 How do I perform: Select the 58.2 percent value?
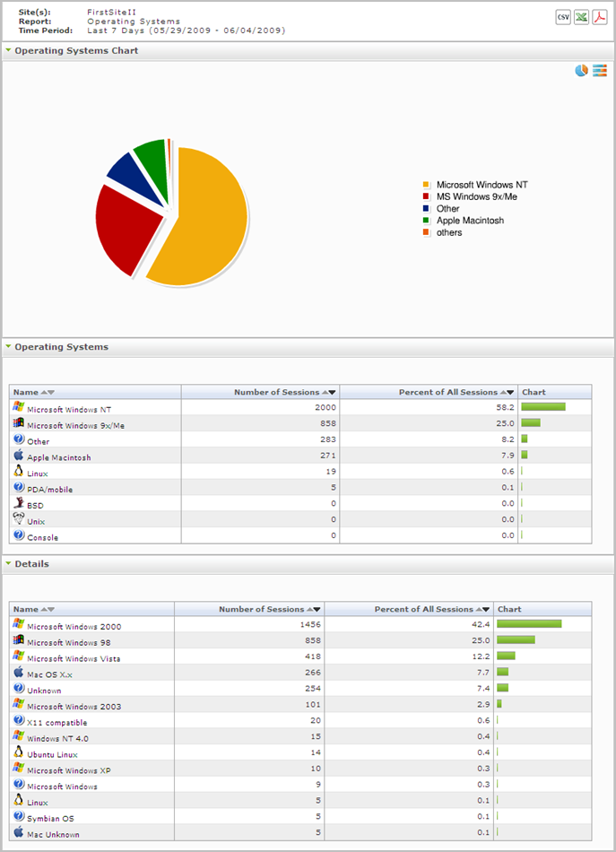505,407
